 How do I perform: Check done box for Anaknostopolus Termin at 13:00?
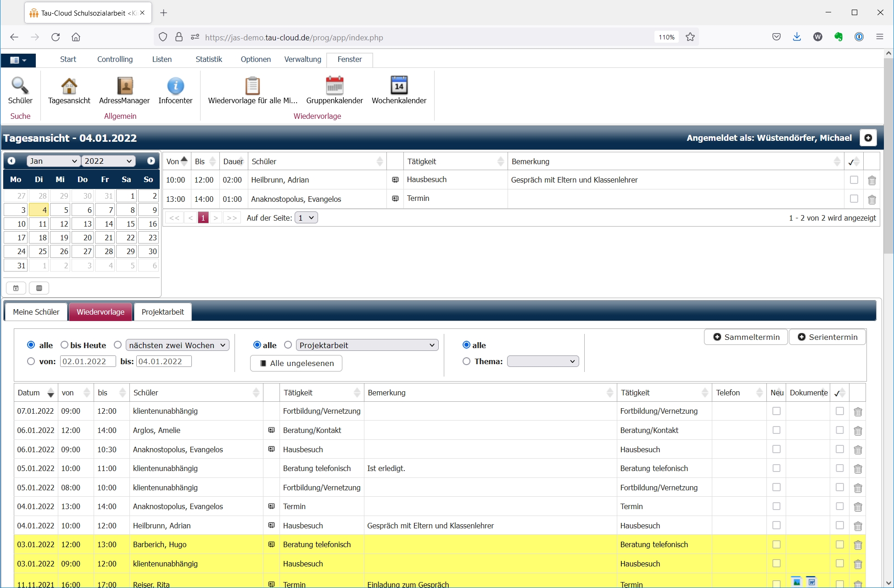(854, 199)
